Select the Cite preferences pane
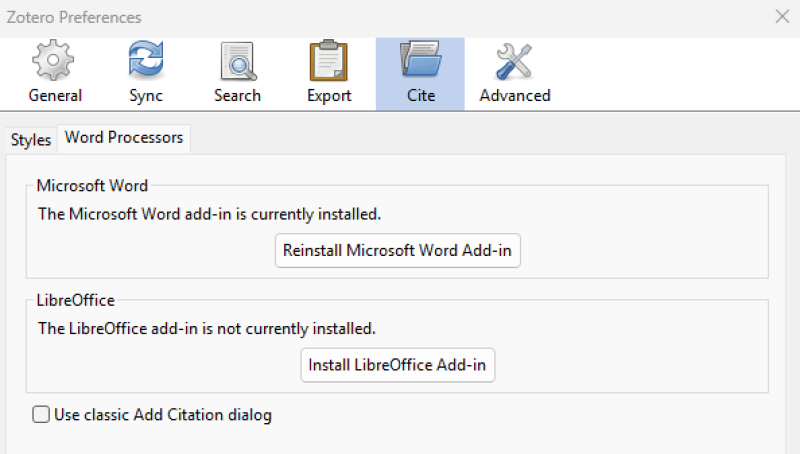 (420, 74)
